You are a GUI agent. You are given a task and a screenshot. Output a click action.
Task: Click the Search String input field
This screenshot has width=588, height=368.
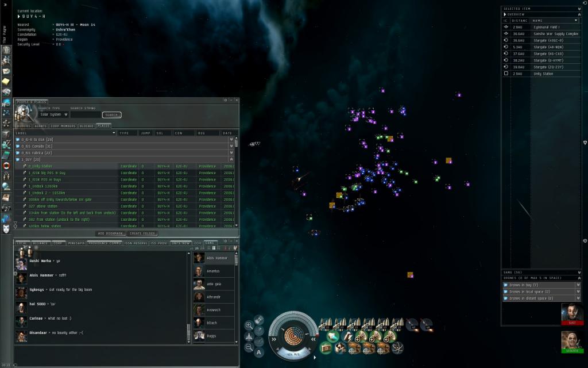pyautogui.click(x=86, y=114)
